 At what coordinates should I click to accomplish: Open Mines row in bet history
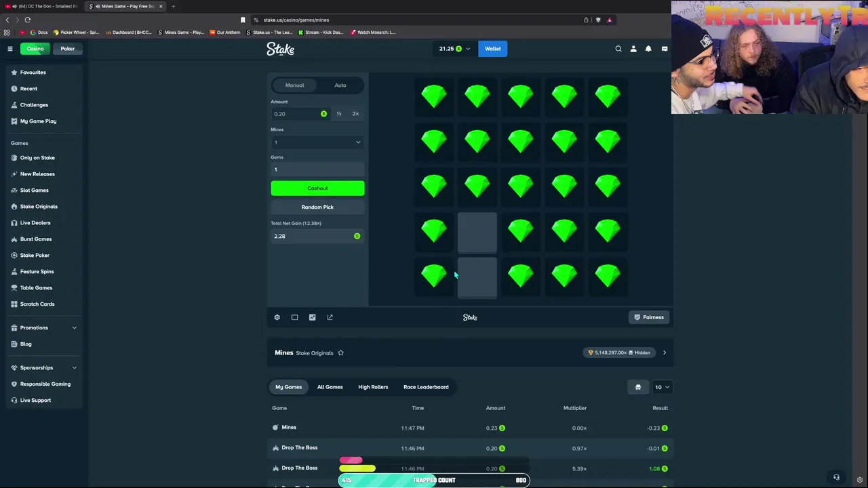pos(470,428)
